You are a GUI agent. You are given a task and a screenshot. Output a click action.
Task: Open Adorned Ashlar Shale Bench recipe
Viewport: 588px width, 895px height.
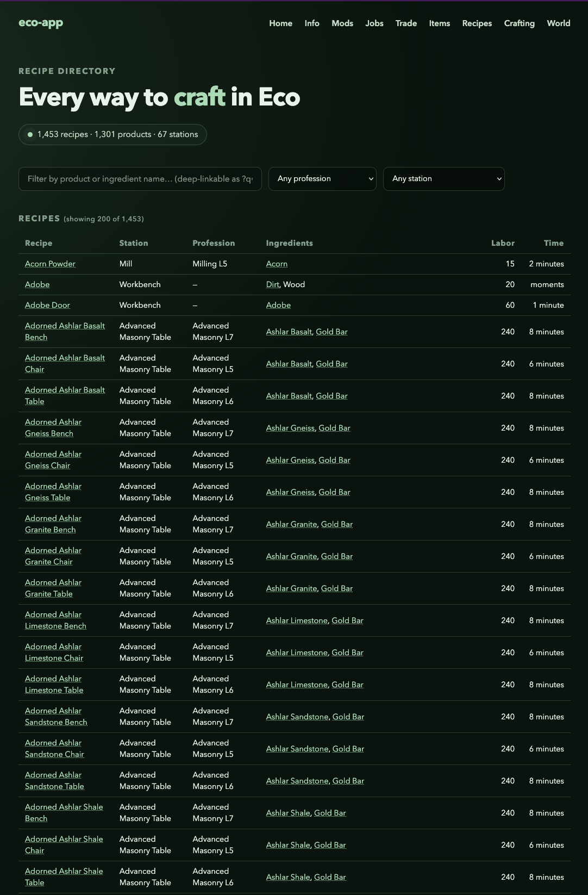coord(64,813)
